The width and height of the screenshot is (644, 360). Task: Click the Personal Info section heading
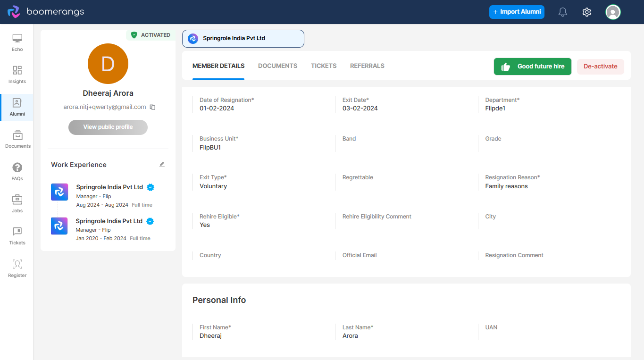tap(219, 300)
